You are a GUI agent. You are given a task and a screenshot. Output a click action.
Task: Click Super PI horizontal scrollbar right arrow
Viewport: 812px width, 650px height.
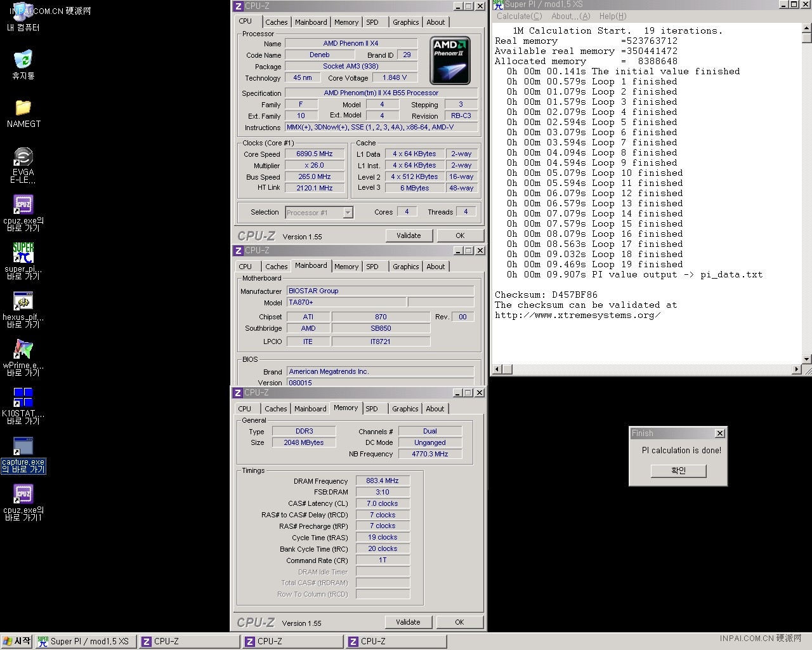797,369
